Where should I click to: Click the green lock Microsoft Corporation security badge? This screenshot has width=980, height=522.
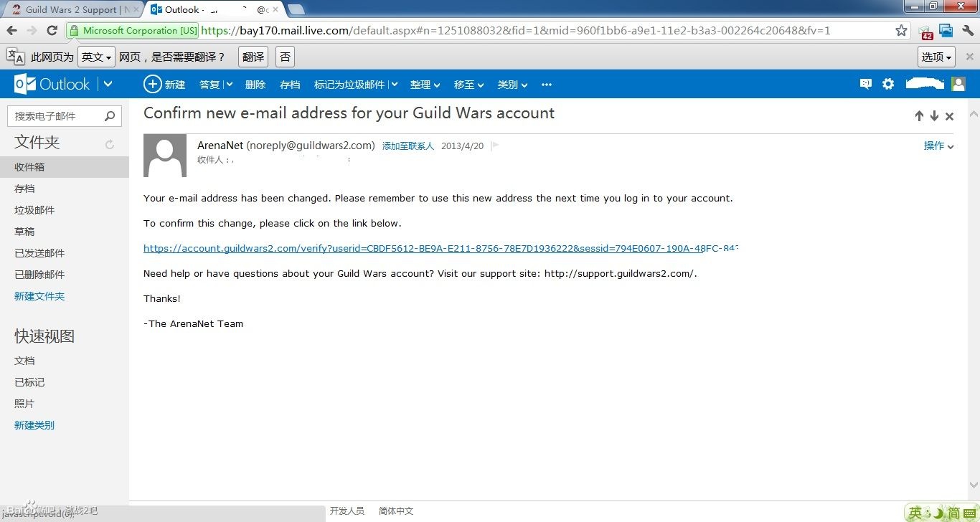pyautogui.click(x=133, y=31)
